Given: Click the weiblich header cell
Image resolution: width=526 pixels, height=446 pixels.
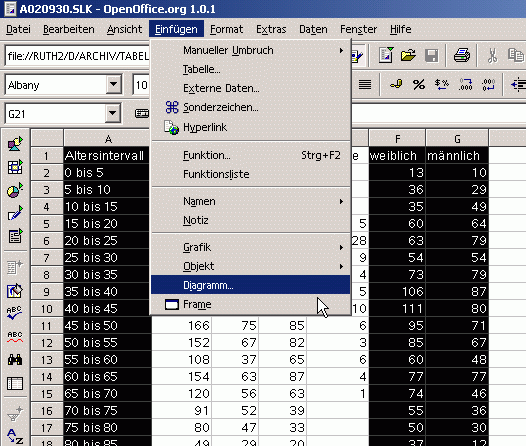Looking at the screenshot, I should coord(397,156).
